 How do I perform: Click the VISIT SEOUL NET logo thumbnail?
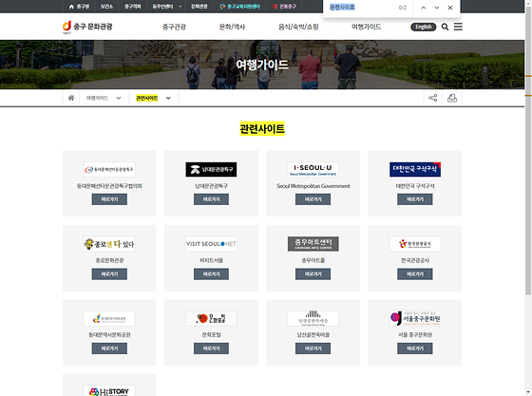pos(211,244)
